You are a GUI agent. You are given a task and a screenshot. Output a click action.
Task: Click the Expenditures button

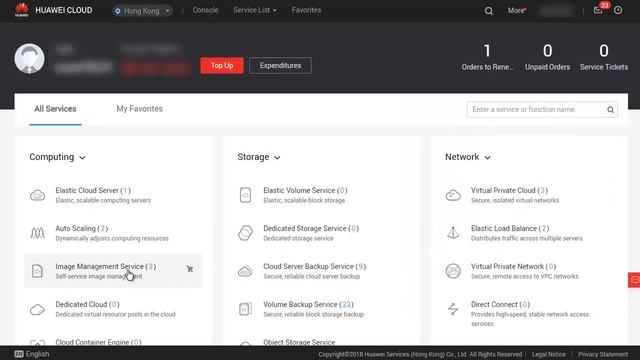coord(280,65)
